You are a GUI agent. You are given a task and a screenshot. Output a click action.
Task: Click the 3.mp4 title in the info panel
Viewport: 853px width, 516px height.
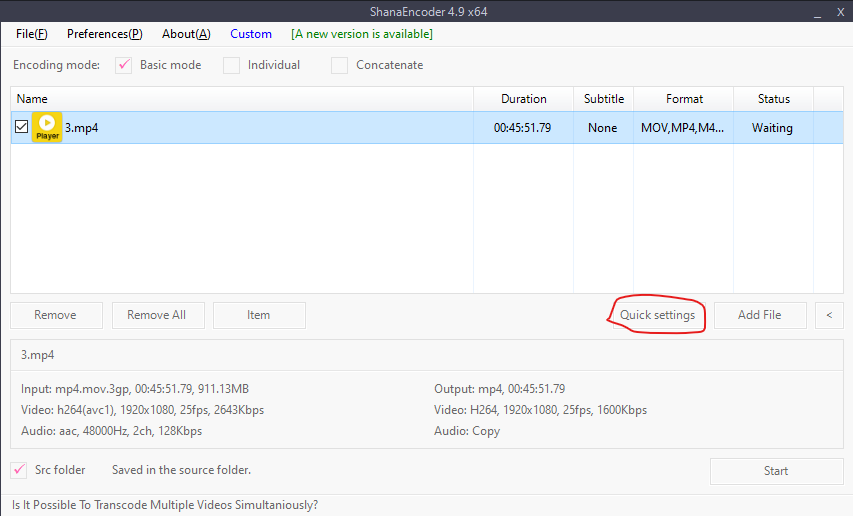[38, 355]
